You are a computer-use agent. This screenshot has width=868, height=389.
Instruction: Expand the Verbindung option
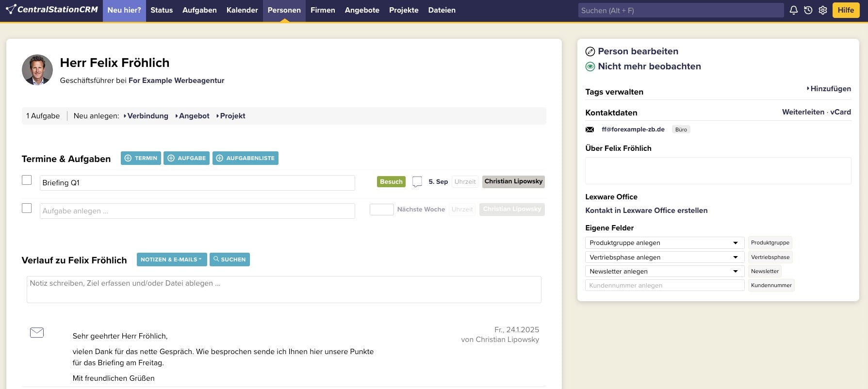[146, 116]
